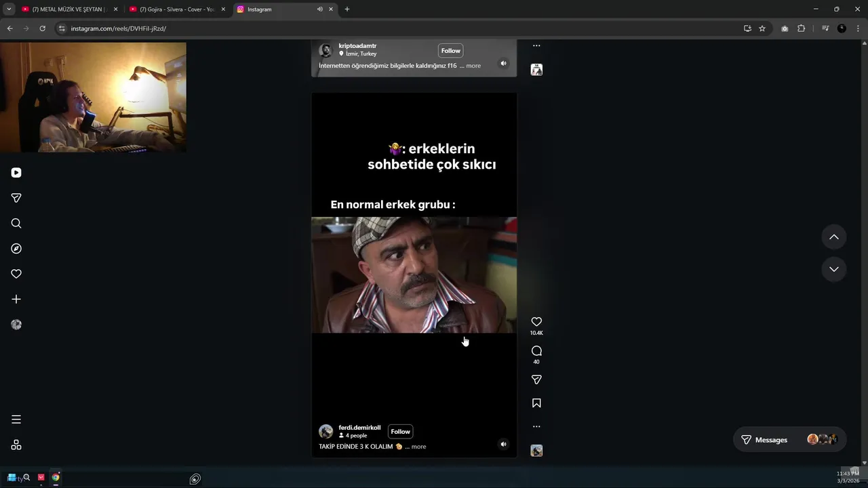Image resolution: width=868 pixels, height=488 pixels.
Task: Toggle sound on the kriptoadamtr reel
Action: tap(503, 64)
